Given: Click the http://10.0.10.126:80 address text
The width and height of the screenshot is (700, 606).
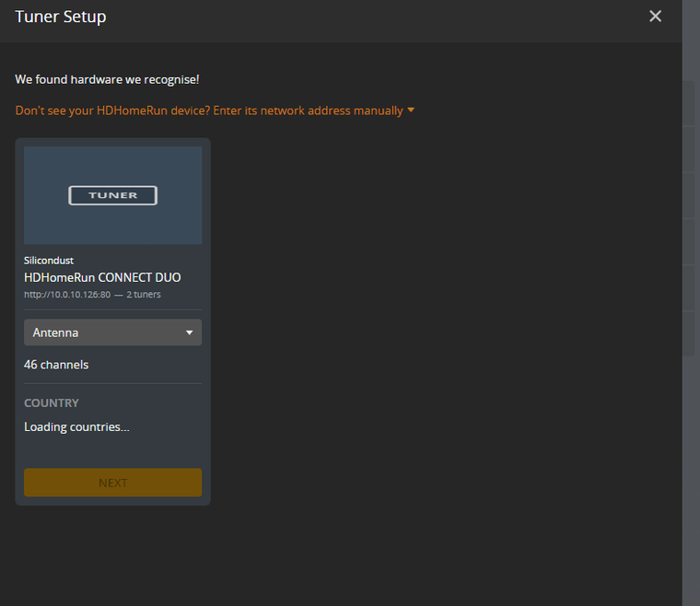Looking at the screenshot, I should (67, 295).
